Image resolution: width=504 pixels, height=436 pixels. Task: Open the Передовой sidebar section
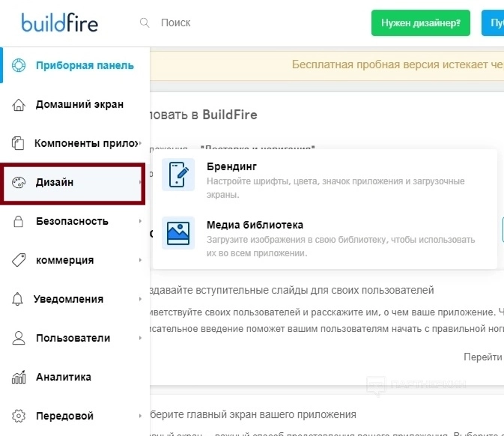tap(64, 416)
